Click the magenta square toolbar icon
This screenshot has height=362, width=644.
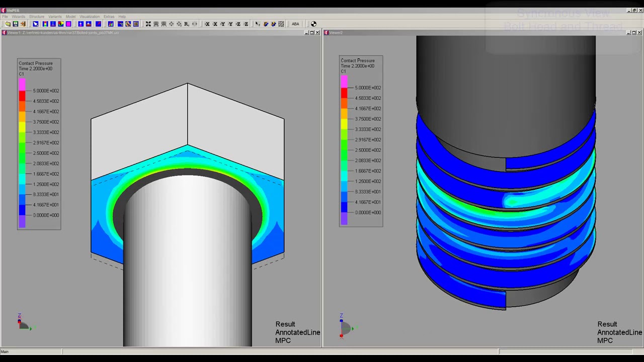(68, 24)
